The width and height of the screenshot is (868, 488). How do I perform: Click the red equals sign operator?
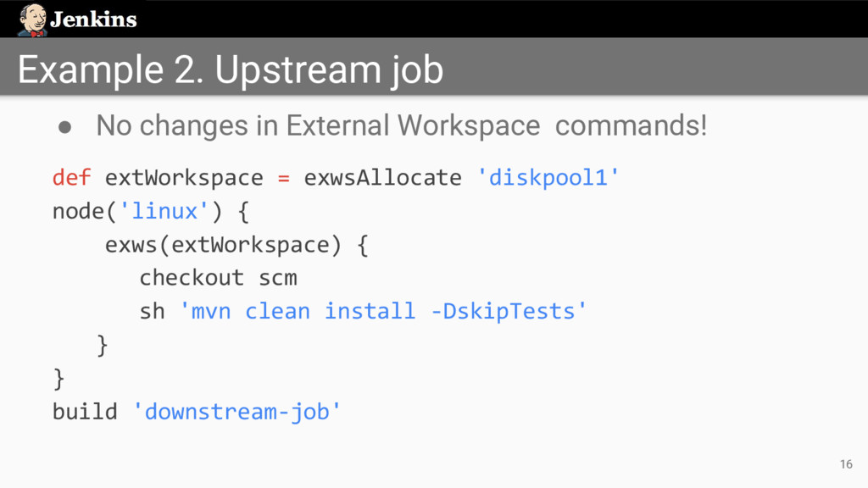click(284, 178)
